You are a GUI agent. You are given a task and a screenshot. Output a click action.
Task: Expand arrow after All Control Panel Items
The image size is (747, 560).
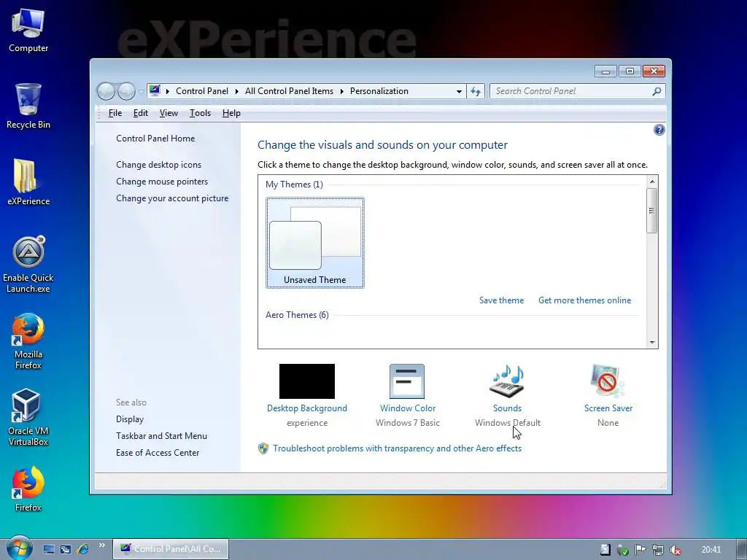click(341, 91)
